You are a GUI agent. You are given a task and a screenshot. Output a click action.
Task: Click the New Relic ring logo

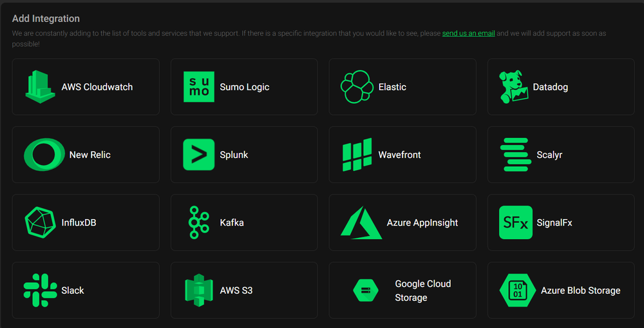pos(44,155)
